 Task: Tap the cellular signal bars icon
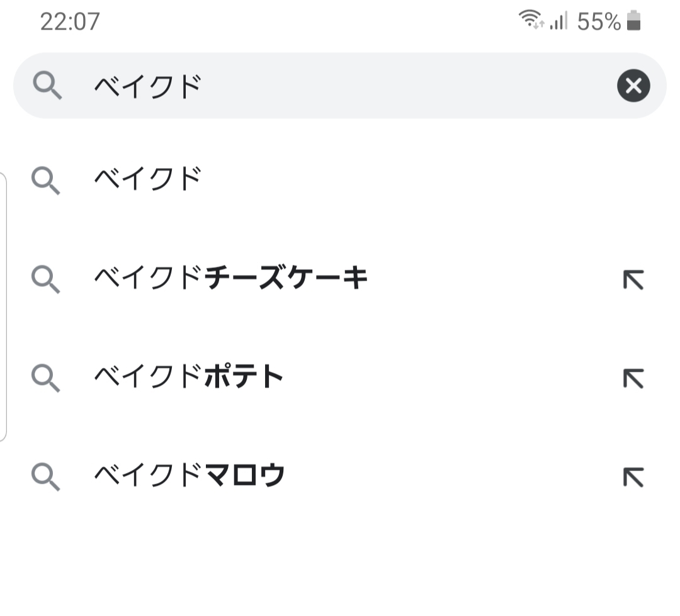pos(558,21)
